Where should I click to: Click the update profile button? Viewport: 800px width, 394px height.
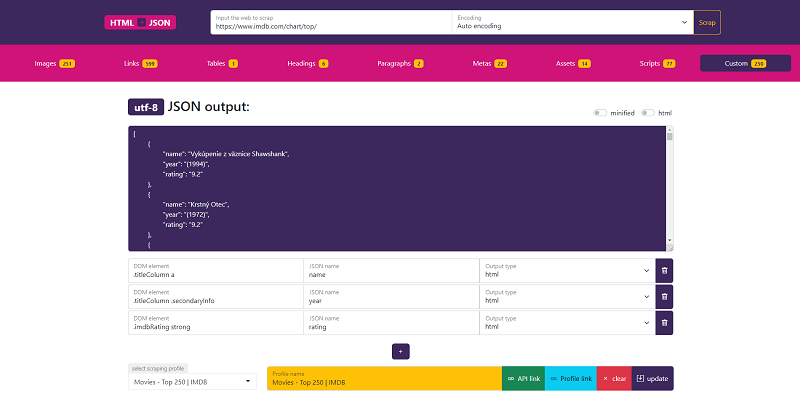653,379
